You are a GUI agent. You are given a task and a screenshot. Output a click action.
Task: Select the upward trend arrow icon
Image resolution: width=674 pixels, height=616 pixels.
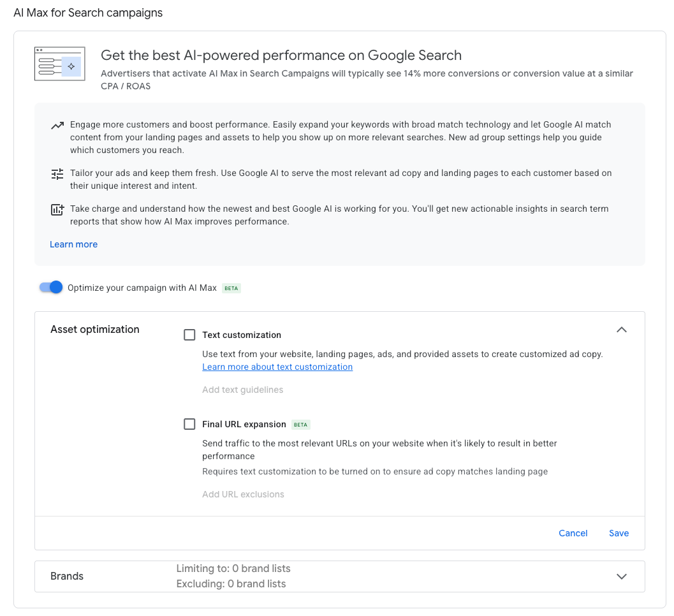57,126
